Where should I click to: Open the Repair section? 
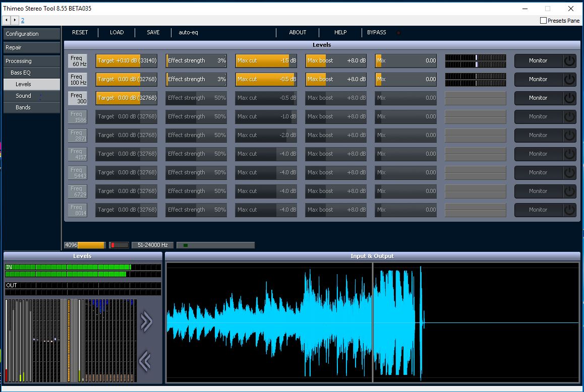click(x=32, y=47)
